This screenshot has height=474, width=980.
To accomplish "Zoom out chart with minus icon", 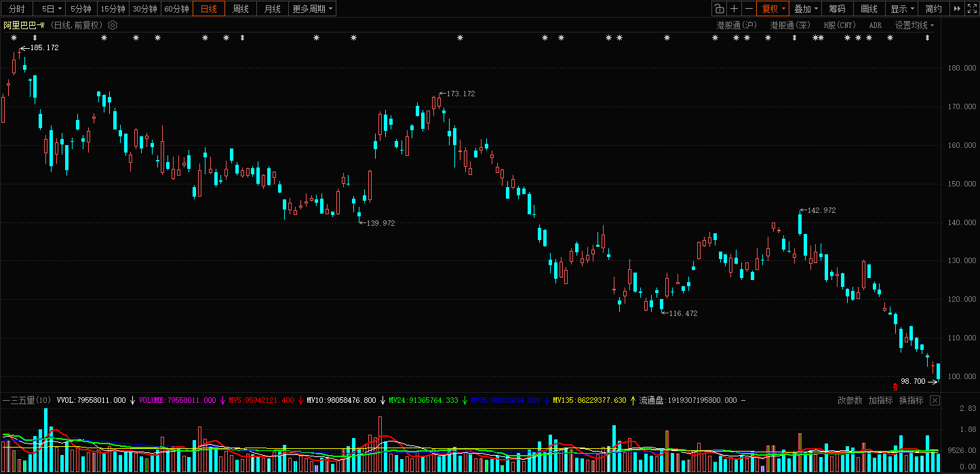I will (749, 9).
